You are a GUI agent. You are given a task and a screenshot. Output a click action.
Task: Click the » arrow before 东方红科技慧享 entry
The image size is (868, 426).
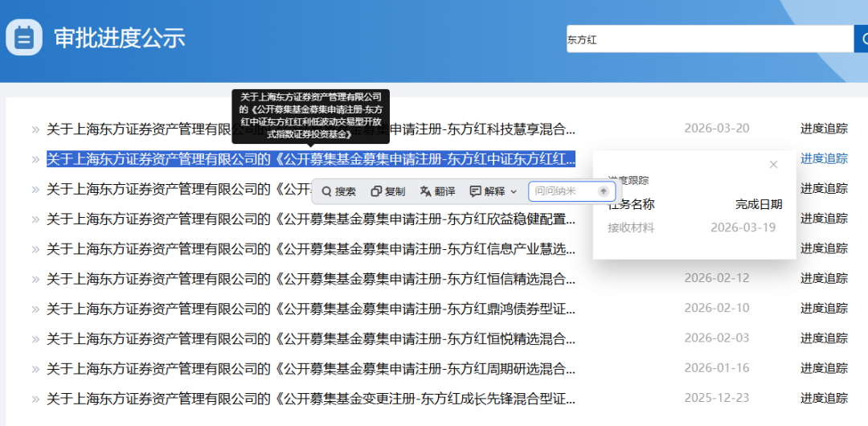click(x=35, y=129)
